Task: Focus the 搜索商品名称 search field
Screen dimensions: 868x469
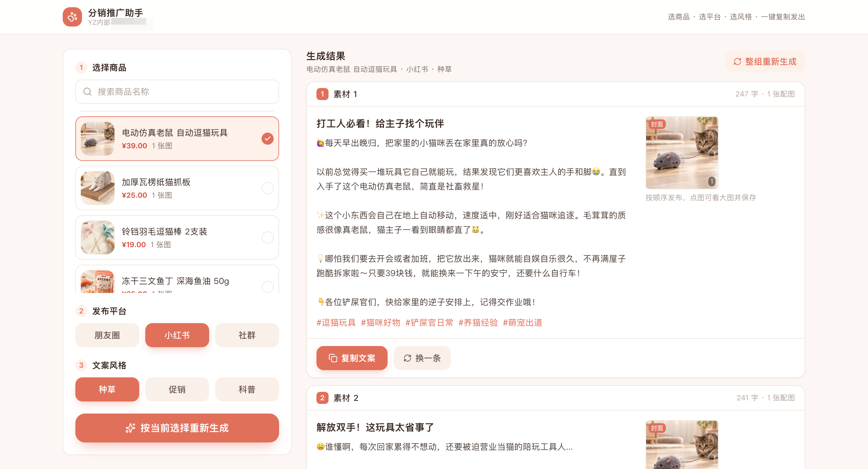Action: click(x=177, y=92)
